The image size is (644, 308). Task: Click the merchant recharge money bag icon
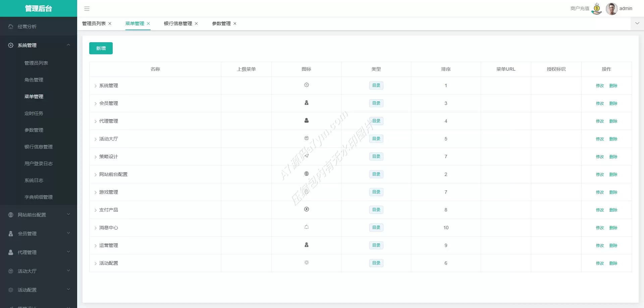point(597,9)
